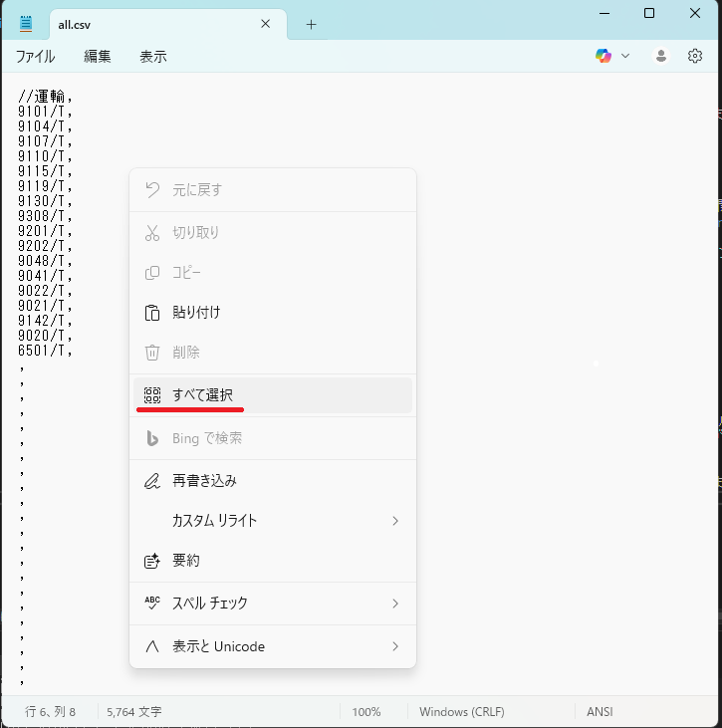Click the Bing logo icon

(152, 438)
